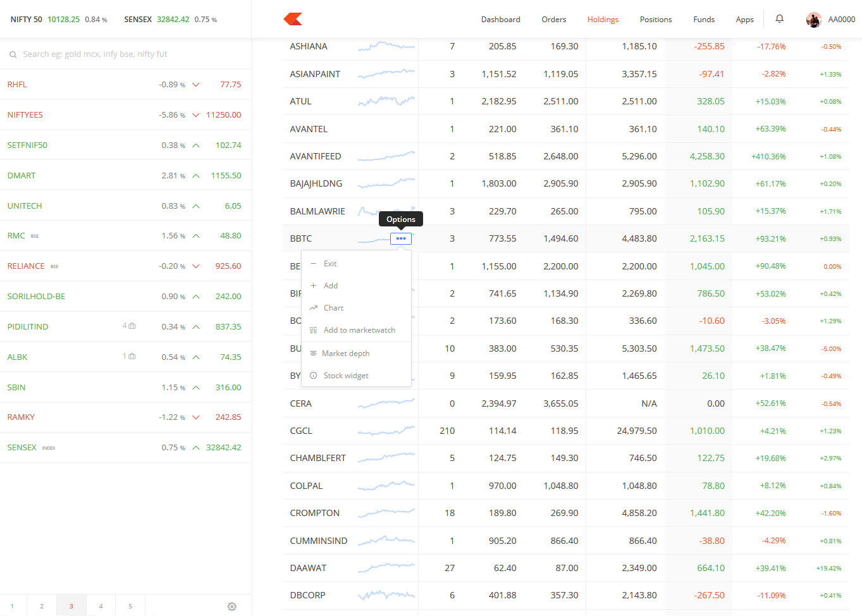This screenshot has height=616, width=862.
Task: Open Chart from the options menu
Action: pyautogui.click(x=357, y=308)
